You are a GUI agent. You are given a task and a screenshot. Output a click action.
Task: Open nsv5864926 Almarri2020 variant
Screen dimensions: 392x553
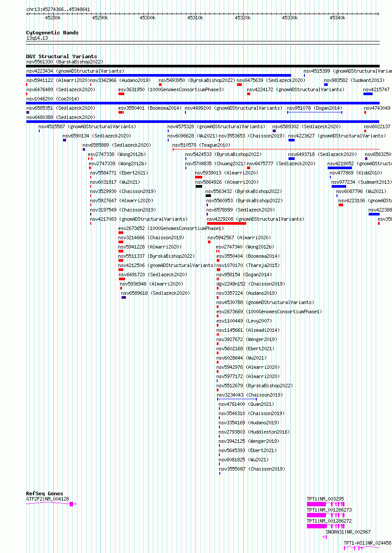[x=227, y=182]
